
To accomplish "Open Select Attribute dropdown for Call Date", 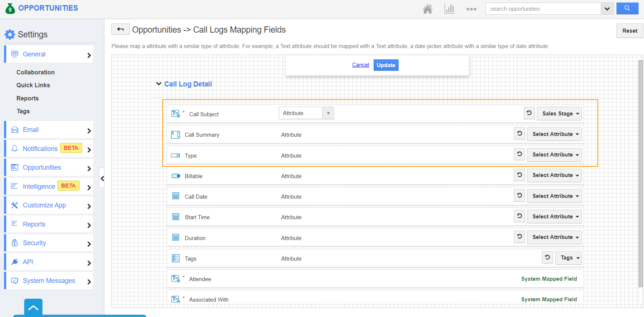I will pyautogui.click(x=555, y=196).
